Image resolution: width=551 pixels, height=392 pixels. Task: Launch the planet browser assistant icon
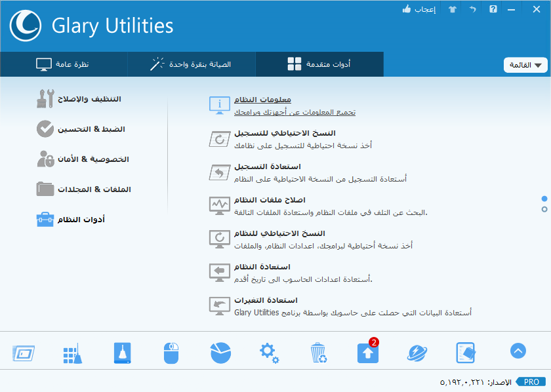417,353
